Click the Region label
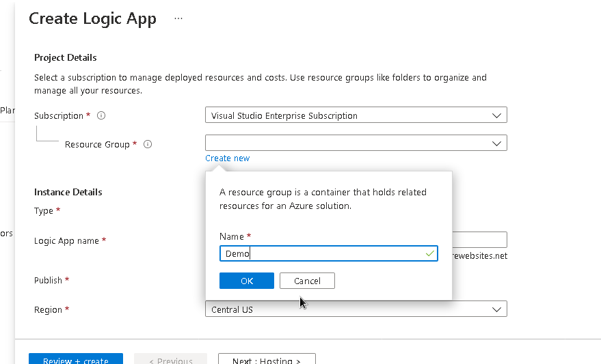The height and width of the screenshot is (364, 601). pos(48,309)
